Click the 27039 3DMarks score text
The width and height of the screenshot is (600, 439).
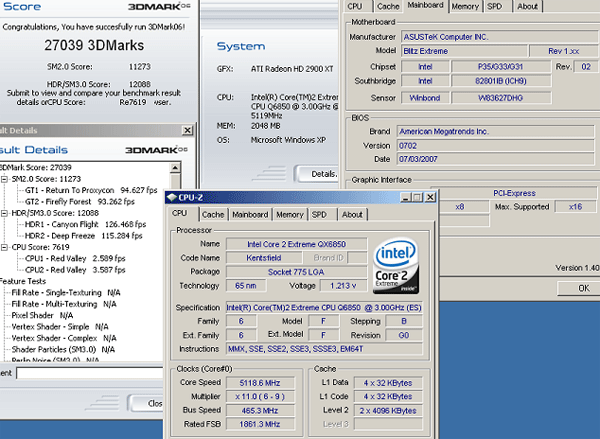pos(94,45)
